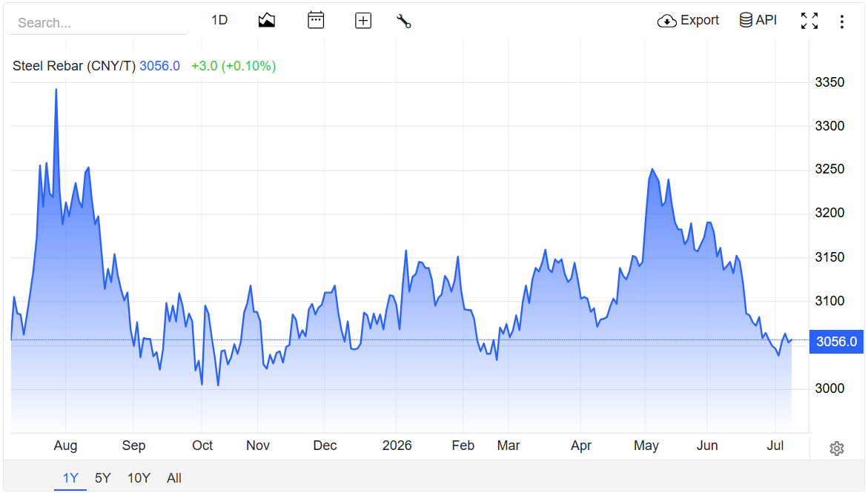Open the calendar date range picker
Screen dimensions: 868x493
pos(316,21)
